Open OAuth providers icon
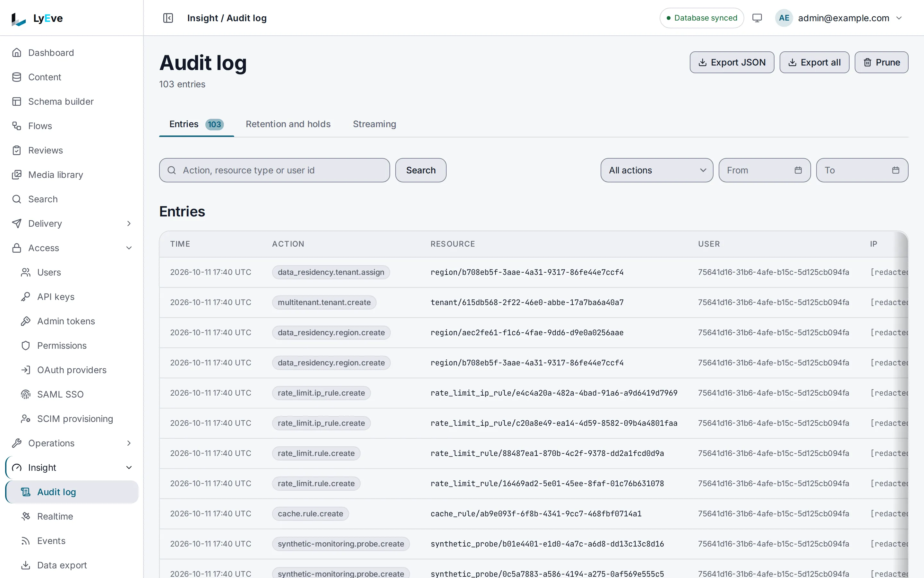This screenshot has width=924, height=578. coord(26,370)
